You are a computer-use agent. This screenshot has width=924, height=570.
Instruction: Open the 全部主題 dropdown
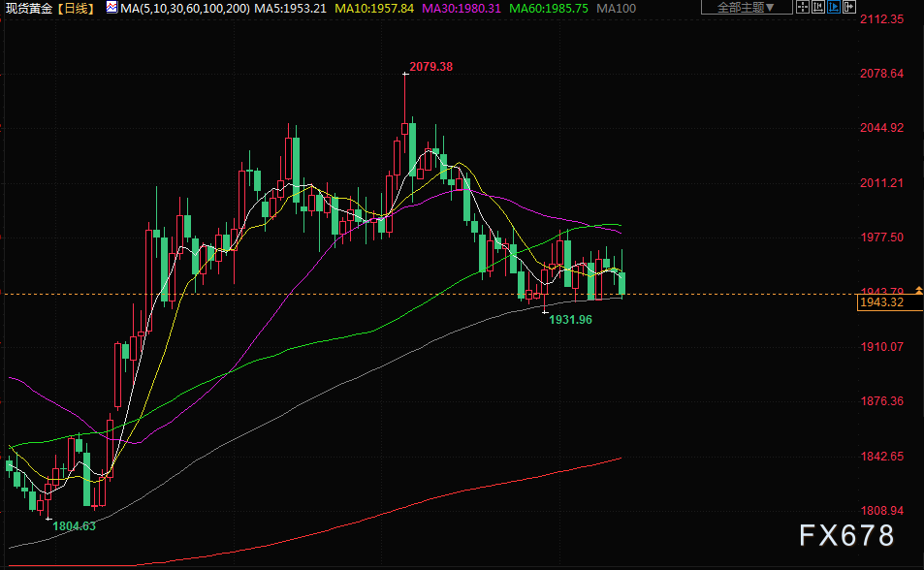(x=746, y=8)
